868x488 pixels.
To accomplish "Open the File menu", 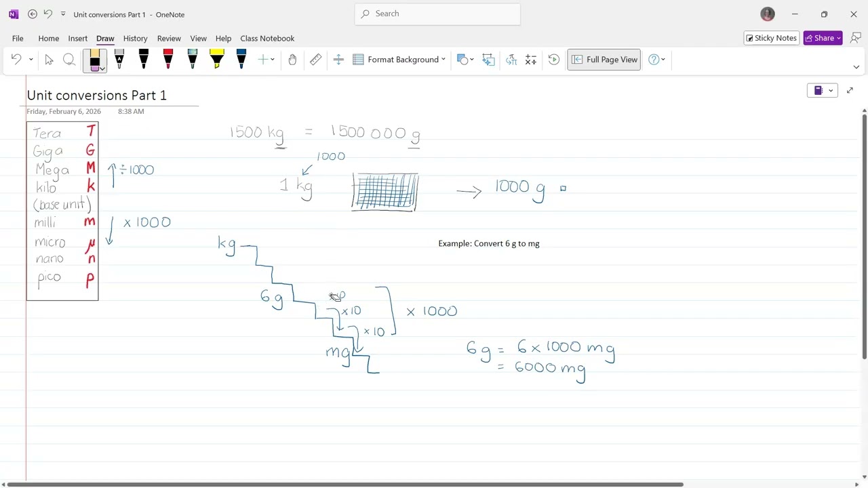I will (18, 39).
